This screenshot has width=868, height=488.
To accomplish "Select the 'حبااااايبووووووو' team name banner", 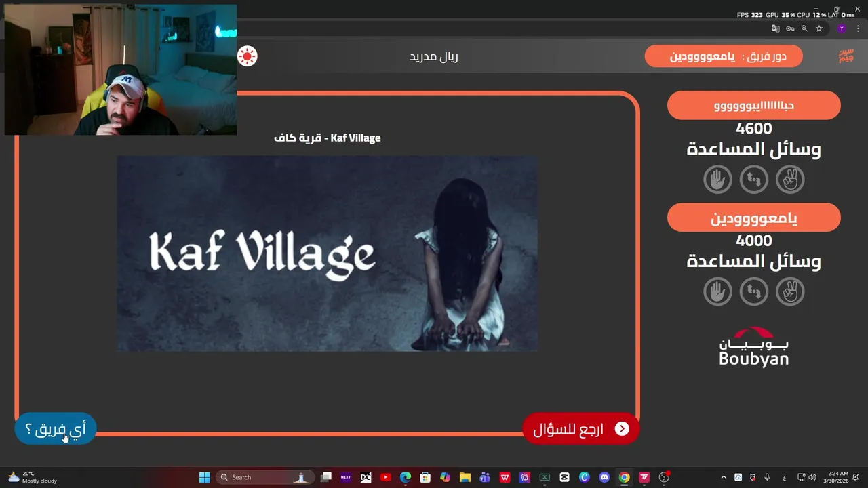I will coord(754,106).
